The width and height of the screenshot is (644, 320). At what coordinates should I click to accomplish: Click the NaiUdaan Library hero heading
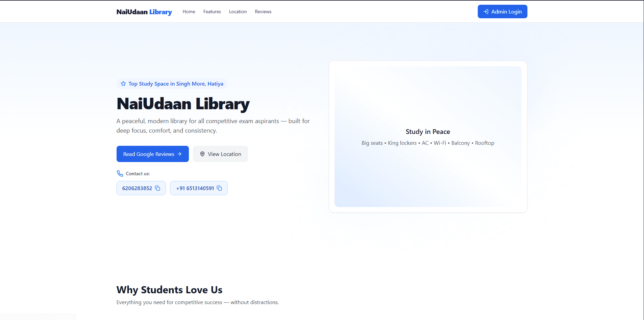click(x=183, y=104)
